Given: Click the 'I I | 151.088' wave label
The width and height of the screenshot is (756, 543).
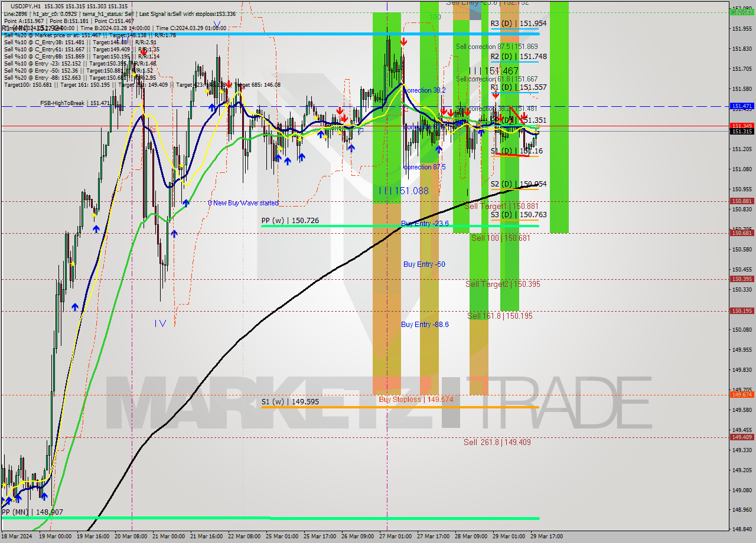Looking at the screenshot, I should coord(404,191).
